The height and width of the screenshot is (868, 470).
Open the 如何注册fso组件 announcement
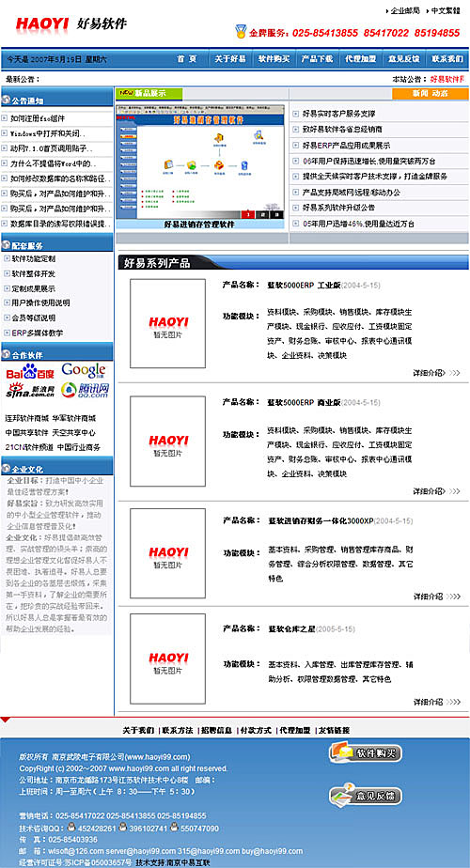(x=38, y=118)
